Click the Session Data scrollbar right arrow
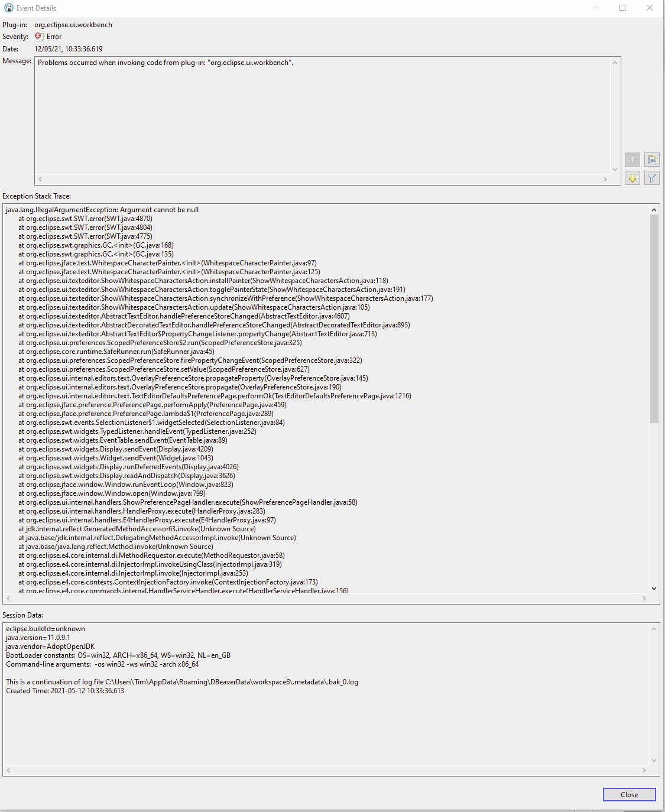 644,771
